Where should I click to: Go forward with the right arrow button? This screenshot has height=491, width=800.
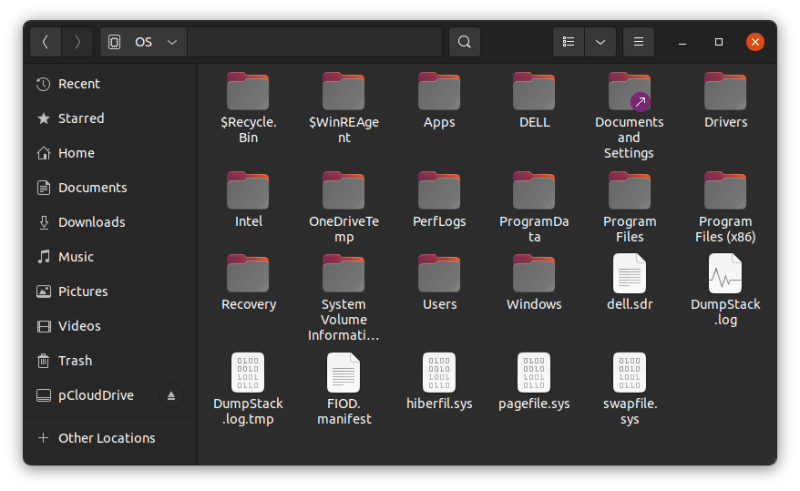click(x=77, y=42)
